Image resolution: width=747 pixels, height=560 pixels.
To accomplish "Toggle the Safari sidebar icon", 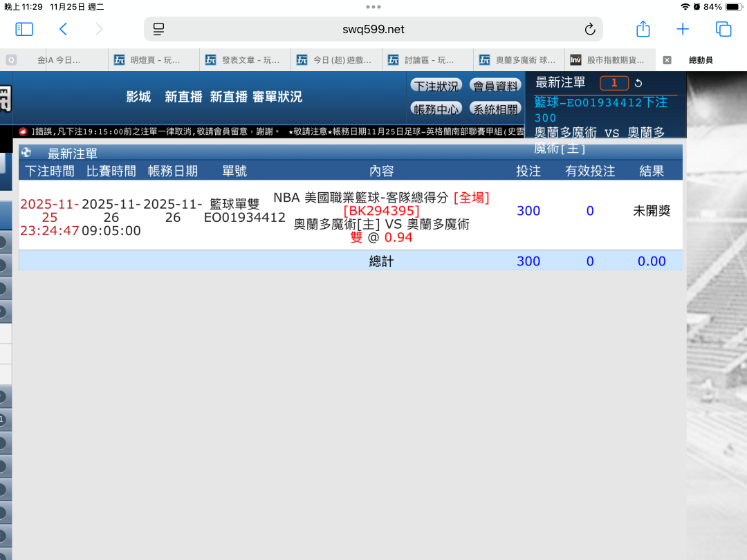I will coord(24,29).
